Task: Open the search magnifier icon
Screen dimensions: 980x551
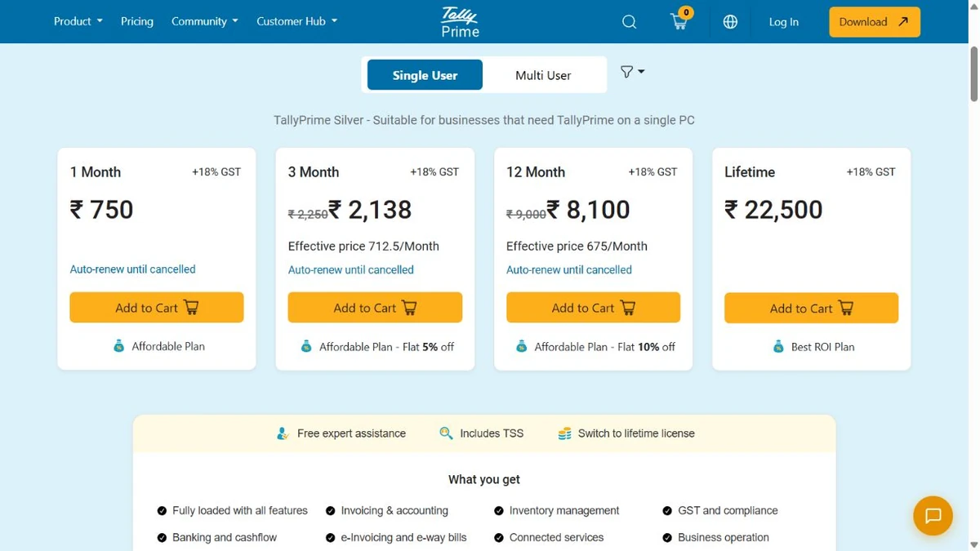Action: (629, 22)
